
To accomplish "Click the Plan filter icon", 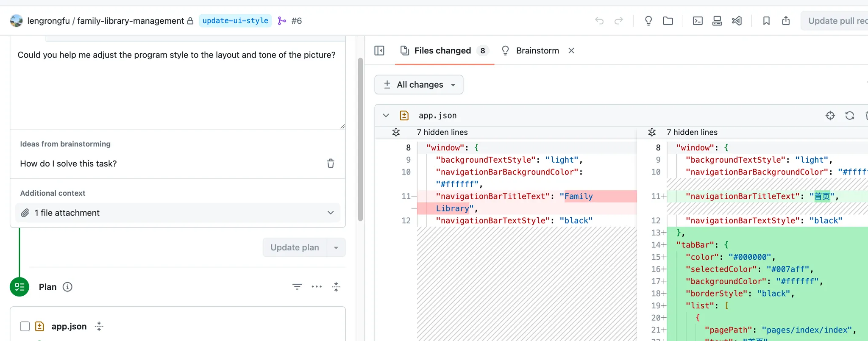I will [x=297, y=287].
